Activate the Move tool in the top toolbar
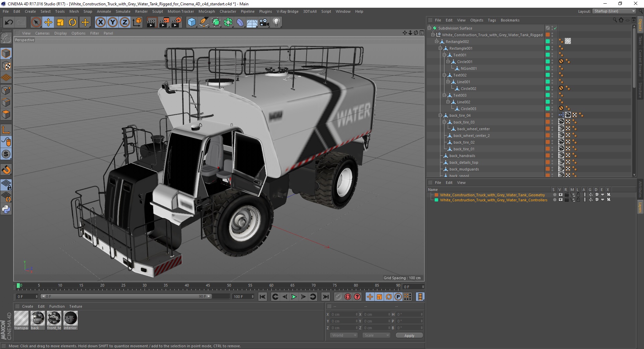644x349 pixels. [x=48, y=22]
